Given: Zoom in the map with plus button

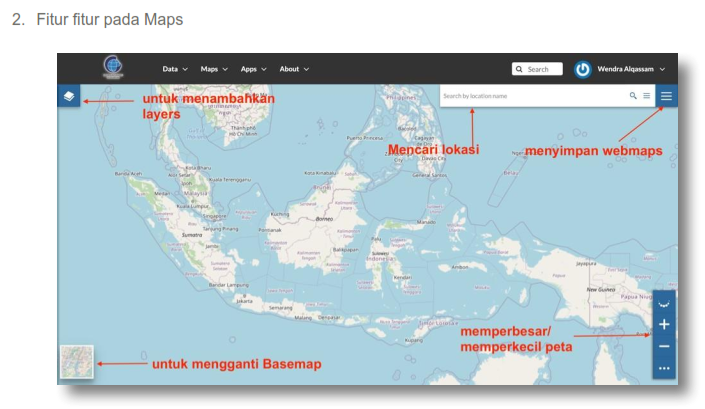Looking at the screenshot, I should [x=664, y=325].
